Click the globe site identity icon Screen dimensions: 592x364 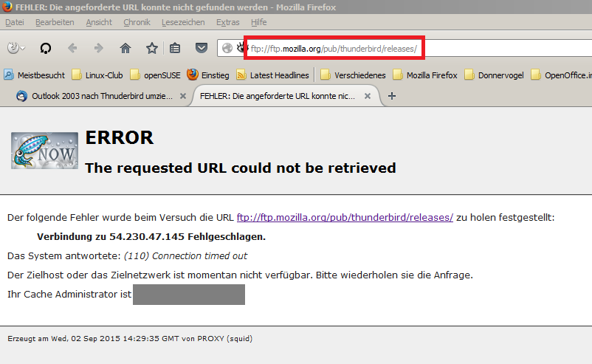pyautogui.click(x=227, y=48)
